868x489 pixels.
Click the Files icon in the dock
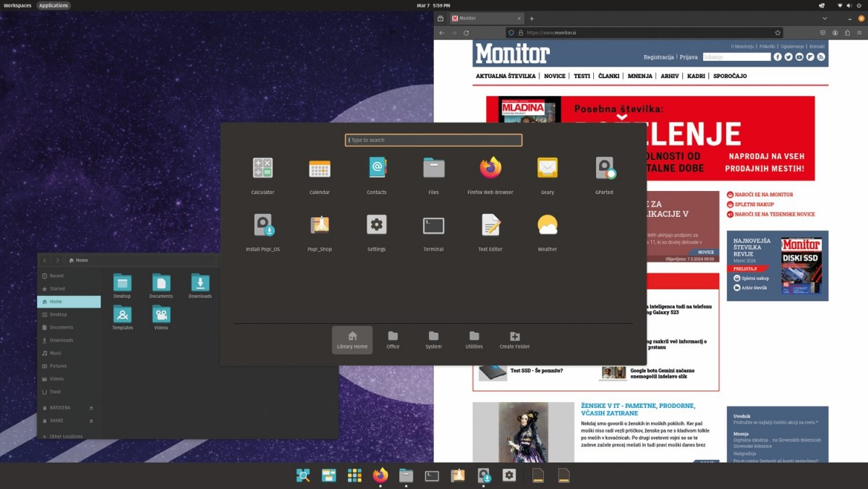click(x=406, y=475)
